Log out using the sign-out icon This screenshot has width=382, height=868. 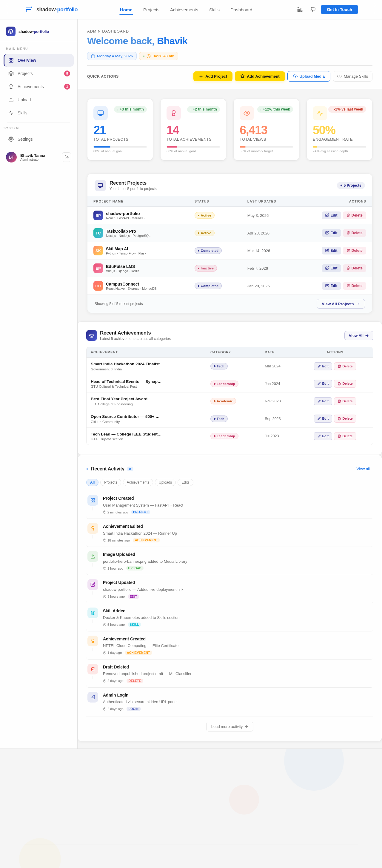(67, 157)
